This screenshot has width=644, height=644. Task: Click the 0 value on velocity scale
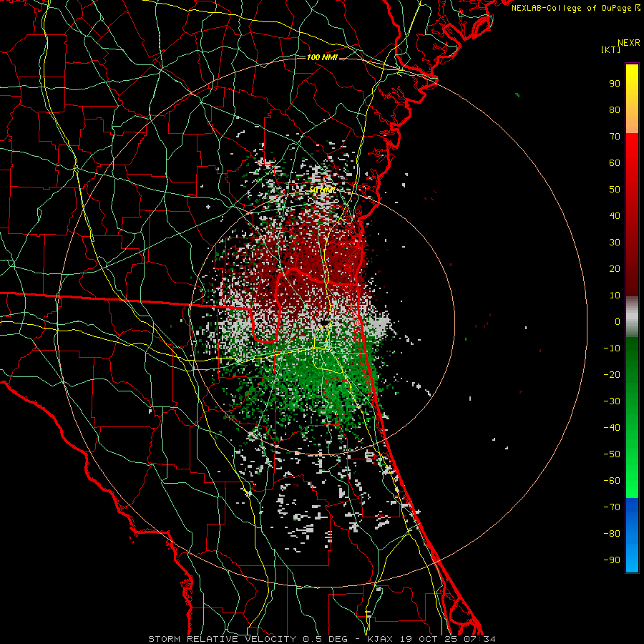pos(618,321)
